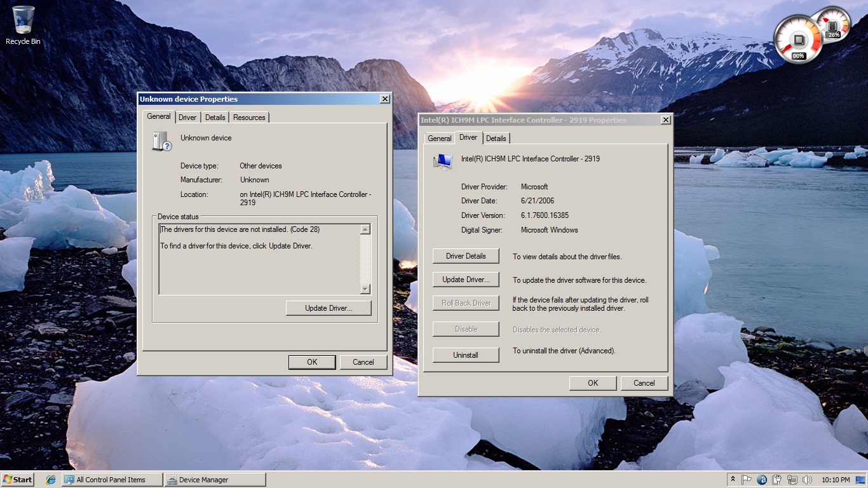Screen dimensions: 868x488
Task: Close the ICH9M LPC Properties window
Action: pyautogui.click(x=666, y=120)
